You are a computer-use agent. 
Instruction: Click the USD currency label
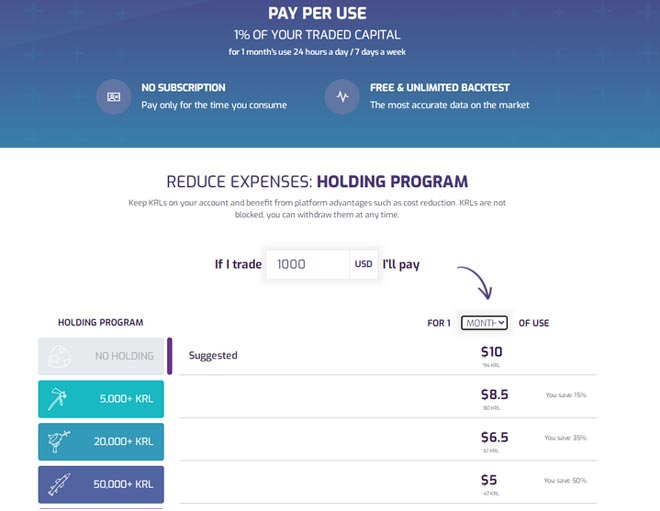pos(363,265)
